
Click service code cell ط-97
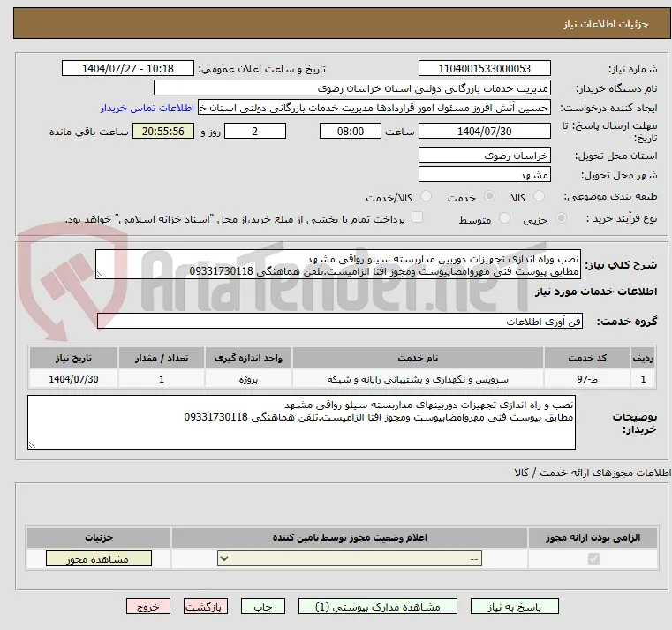point(587,379)
